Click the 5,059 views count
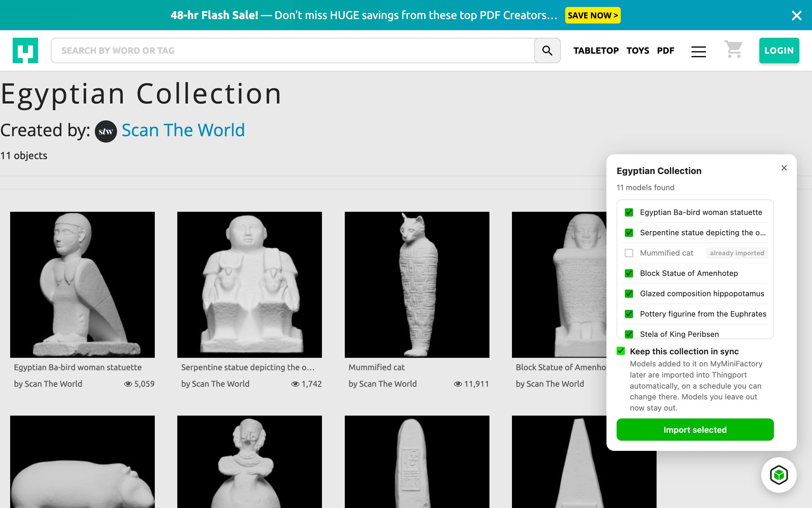Viewport: 812px width, 508px height. tap(139, 384)
